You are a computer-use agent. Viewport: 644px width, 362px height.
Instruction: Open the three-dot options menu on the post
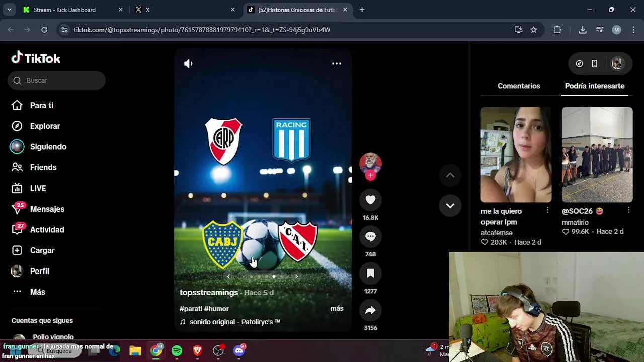[337, 63]
